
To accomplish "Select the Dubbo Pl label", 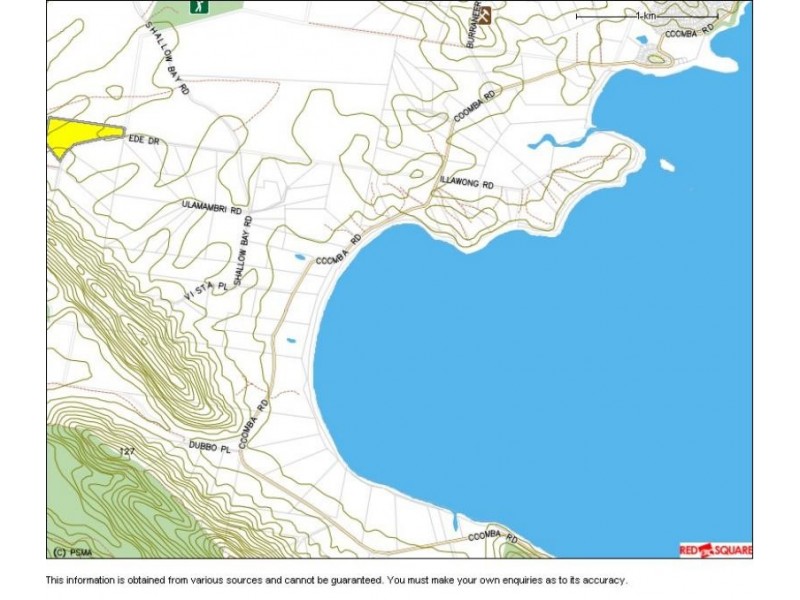I will point(209,446).
